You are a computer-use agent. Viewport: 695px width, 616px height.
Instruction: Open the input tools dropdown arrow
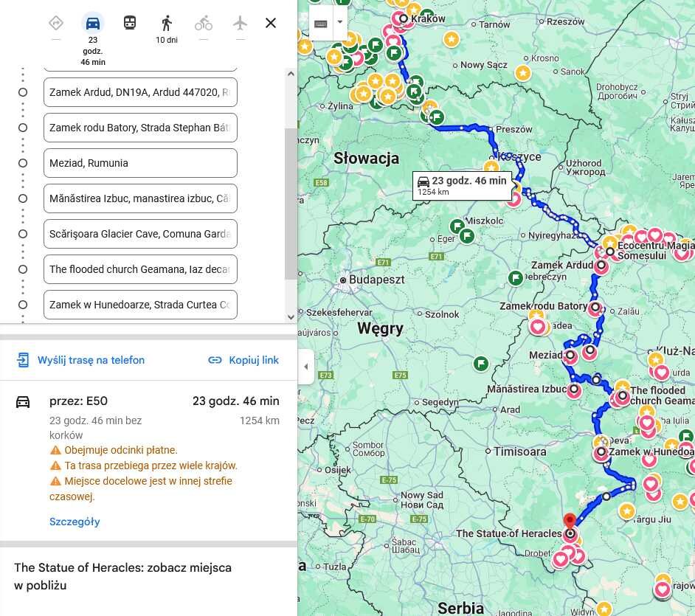click(x=339, y=22)
